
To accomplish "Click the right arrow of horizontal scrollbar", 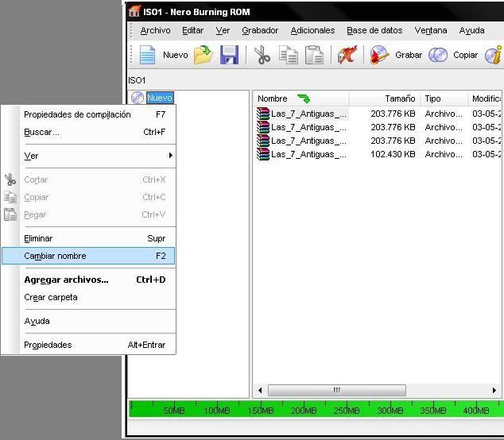I will point(494,390).
